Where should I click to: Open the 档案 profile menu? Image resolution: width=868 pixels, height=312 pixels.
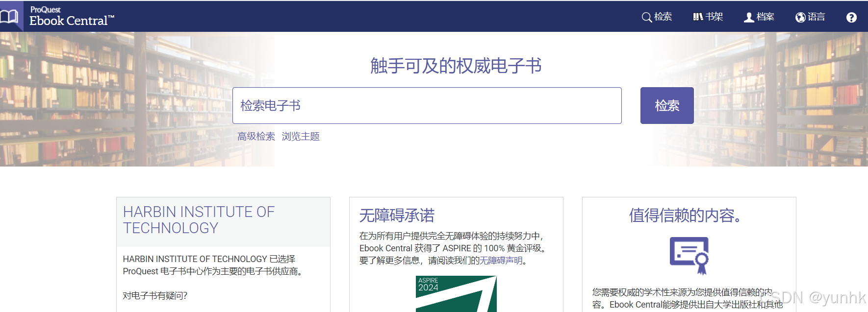coord(759,17)
